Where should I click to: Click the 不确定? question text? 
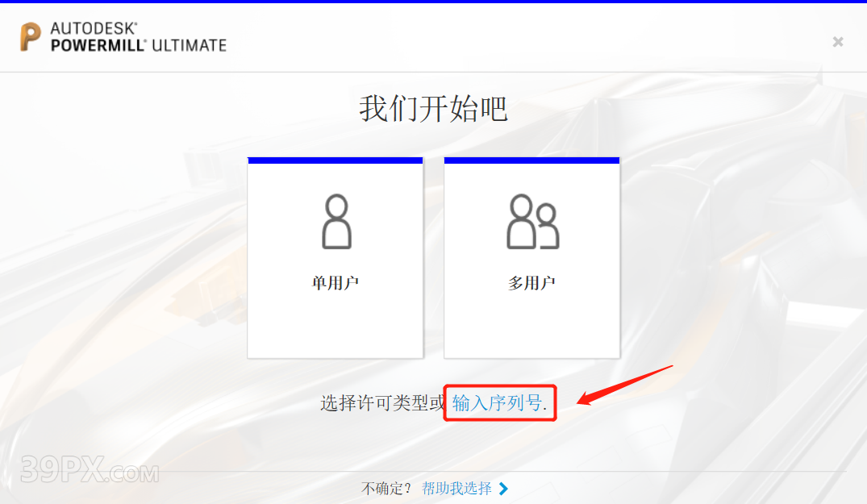[386, 489]
